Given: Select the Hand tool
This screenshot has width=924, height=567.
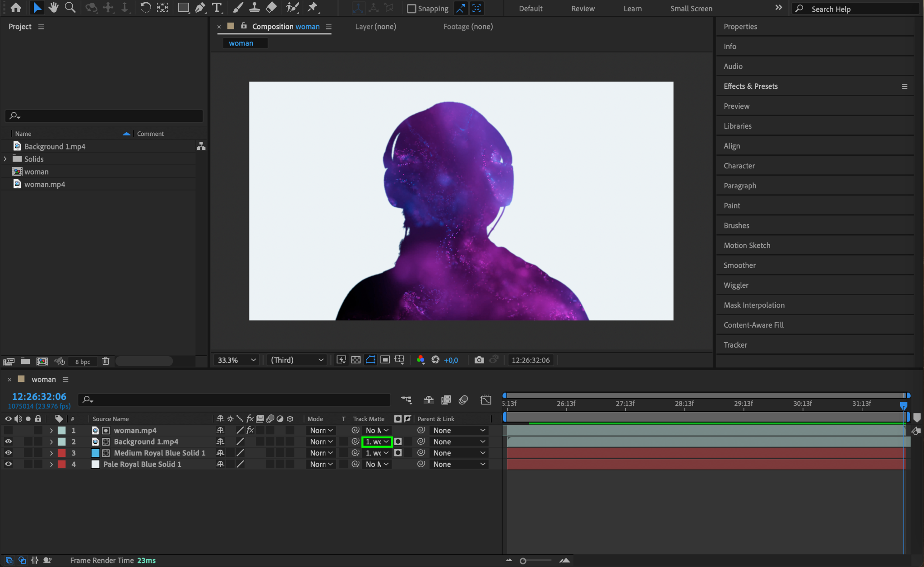Looking at the screenshot, I should pos(54,8).
